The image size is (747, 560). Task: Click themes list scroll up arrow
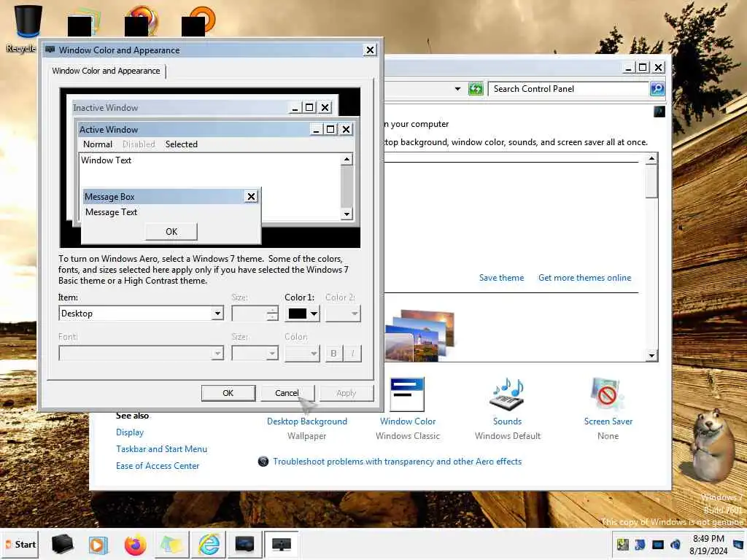coord(651,158)
